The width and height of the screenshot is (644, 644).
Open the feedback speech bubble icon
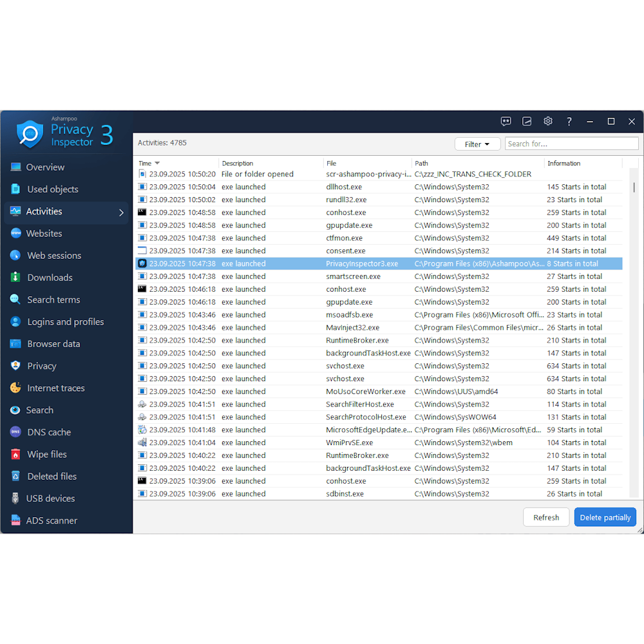point(506,121)
